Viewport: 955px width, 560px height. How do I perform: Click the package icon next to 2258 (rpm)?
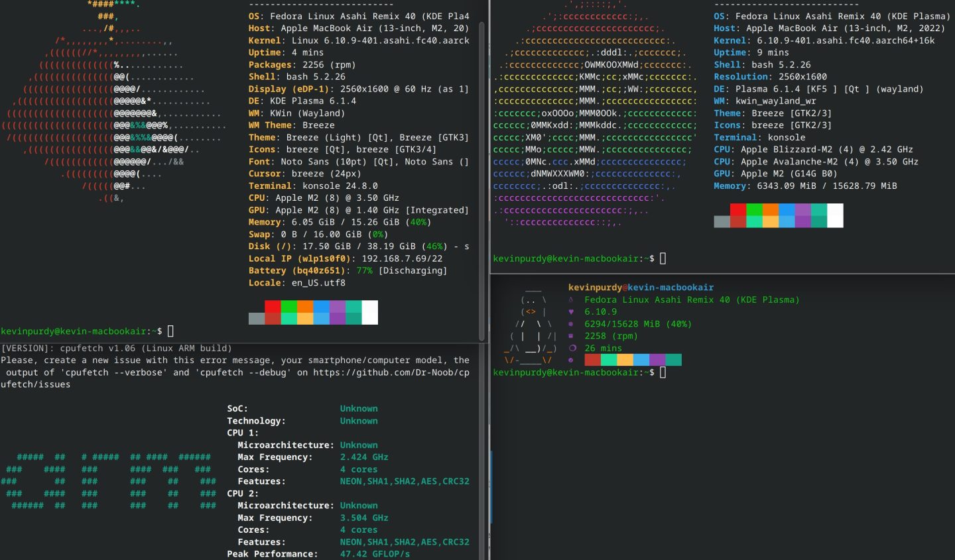[x=571, y=336]
